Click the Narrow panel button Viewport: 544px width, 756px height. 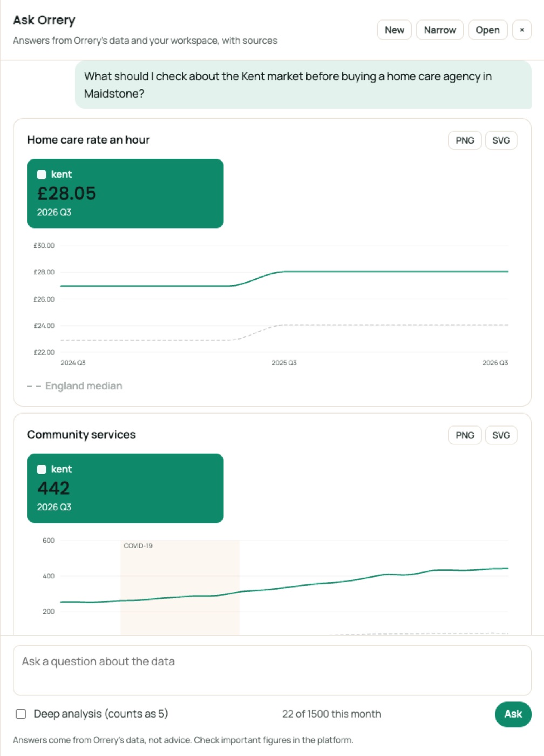440,30
